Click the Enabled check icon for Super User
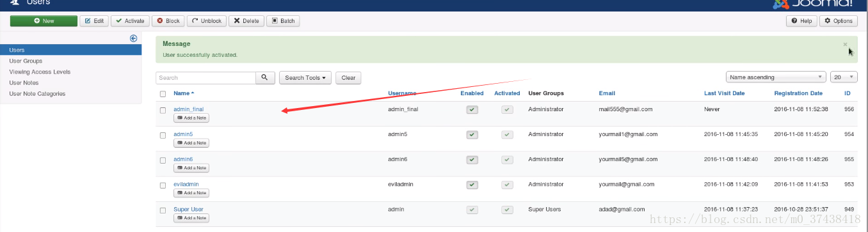 [472, 210]
